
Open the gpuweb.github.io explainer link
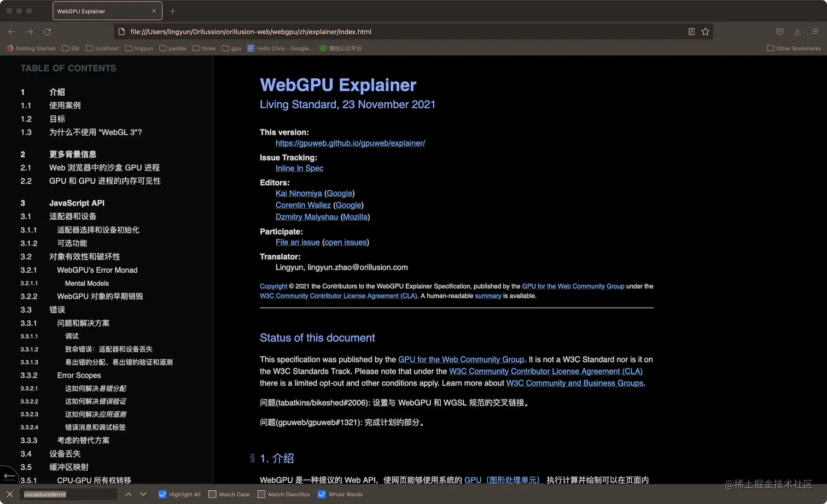pyautogui.click(x=350, y=143)
